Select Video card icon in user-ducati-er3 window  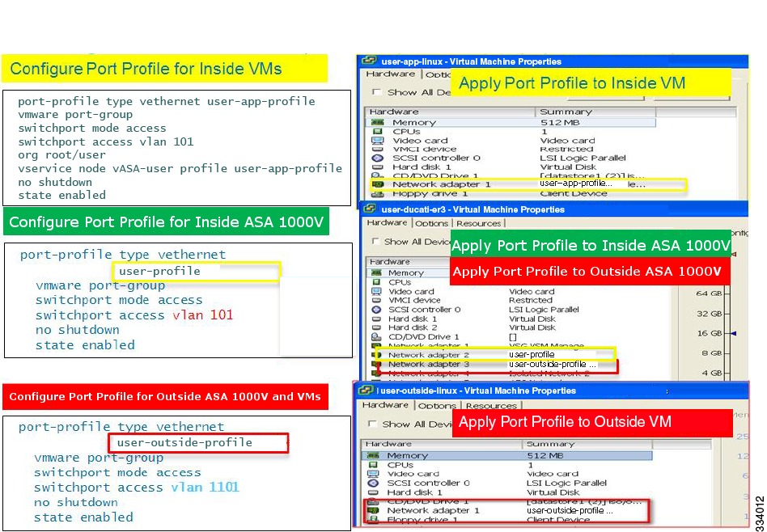point(376,291)
